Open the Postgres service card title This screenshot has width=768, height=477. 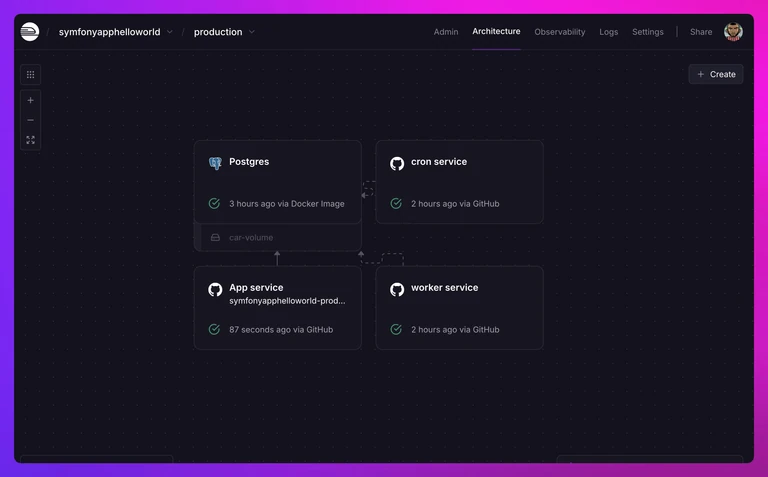coord(249,162)
